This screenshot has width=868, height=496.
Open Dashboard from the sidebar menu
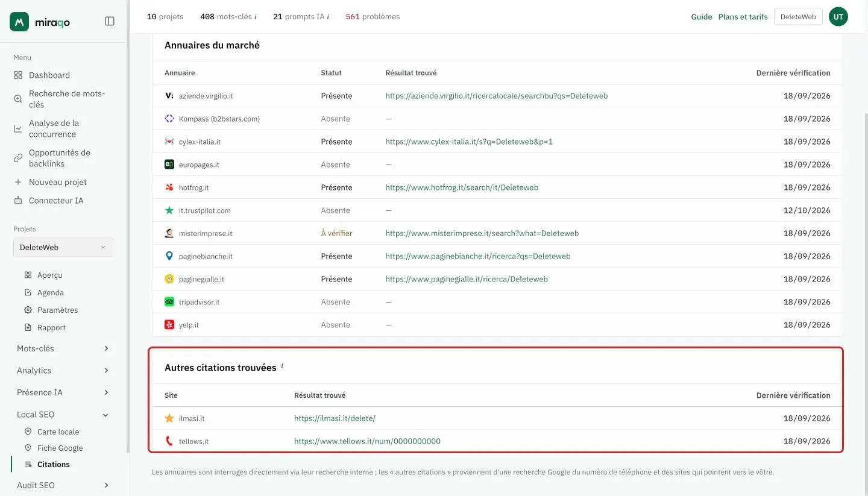[49, 75]
